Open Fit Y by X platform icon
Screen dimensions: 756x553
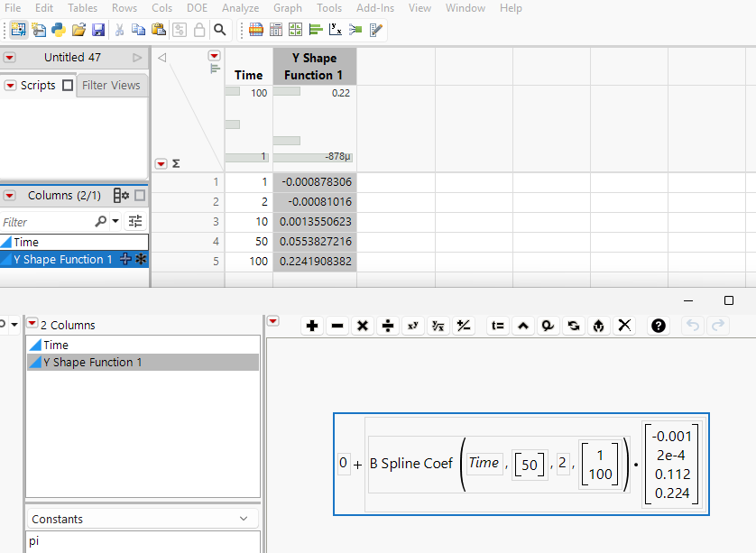(x=335, y=30)
